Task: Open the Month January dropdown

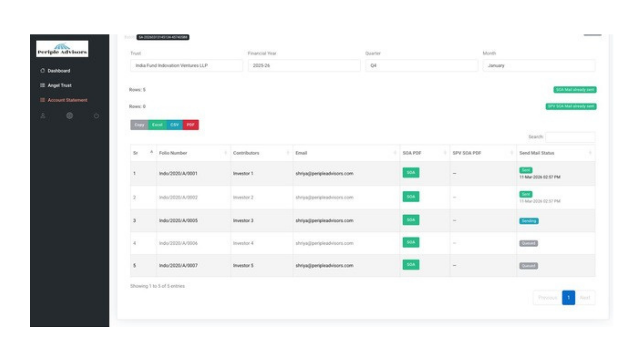Action: tap(539, 65)
